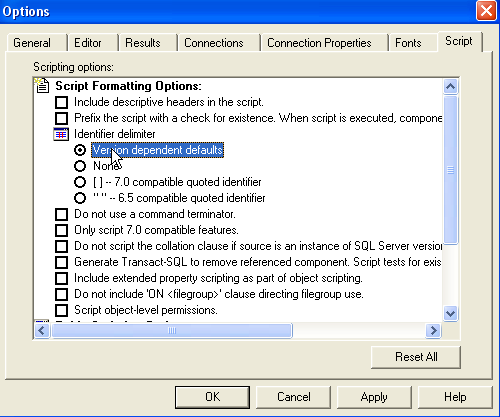Screen dimensions: 500x417
Task: Choose [ ] 7.0 compatible quoted identifier
Action: 80,182
